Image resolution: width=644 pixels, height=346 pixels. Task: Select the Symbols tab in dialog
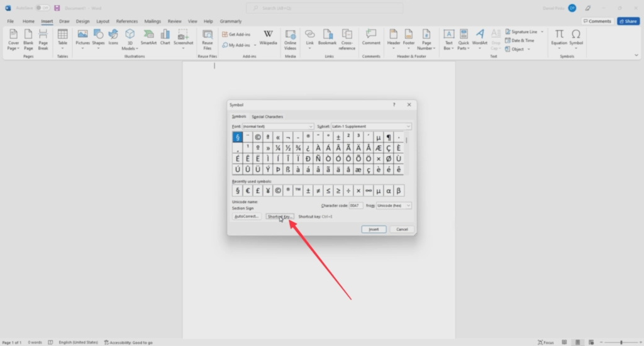click(x=238, y=117)
